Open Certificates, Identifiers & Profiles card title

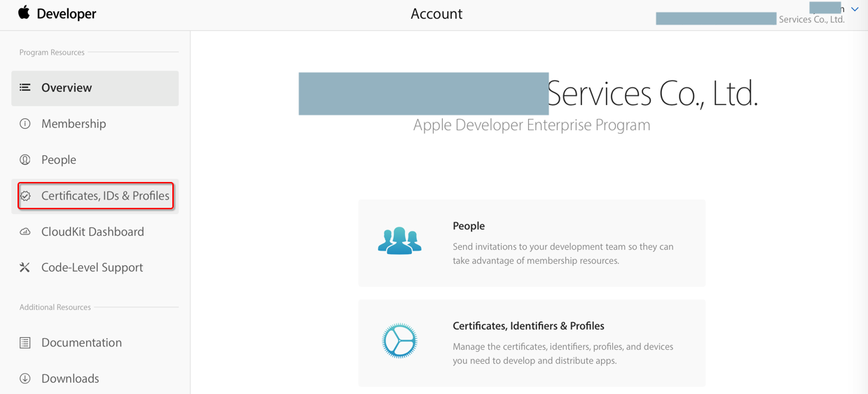pos(528,326)
